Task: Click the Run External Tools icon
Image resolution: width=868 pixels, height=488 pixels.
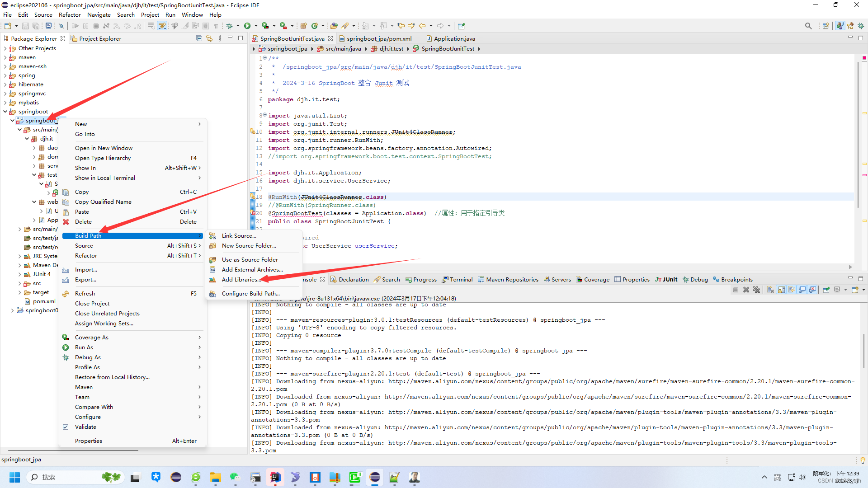Action: click(283, 26)
